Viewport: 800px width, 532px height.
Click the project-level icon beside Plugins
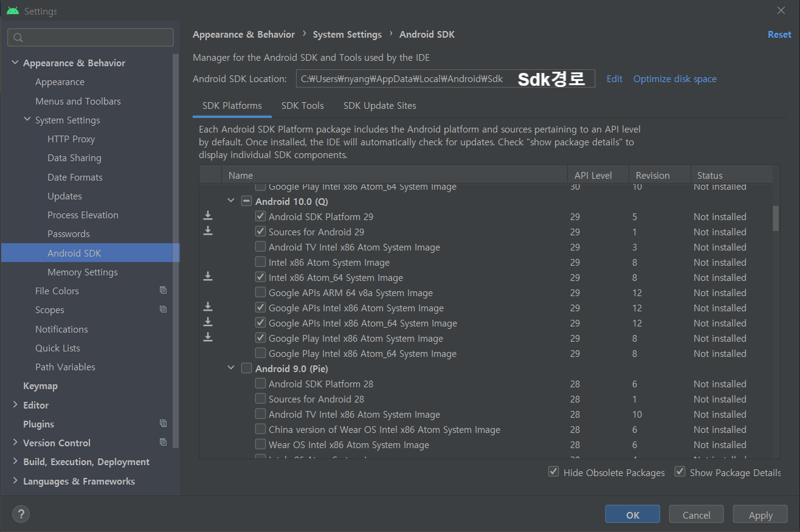[x=163, y=423]
